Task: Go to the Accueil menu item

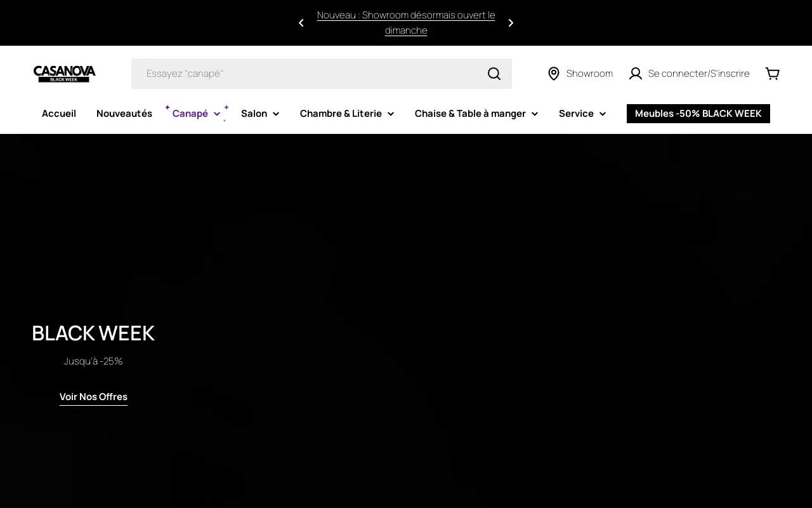Action: tap(59, 114)
